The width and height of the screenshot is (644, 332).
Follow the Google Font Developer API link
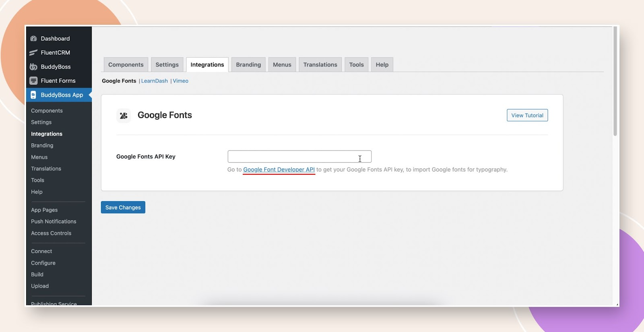(x=279, y=170)
